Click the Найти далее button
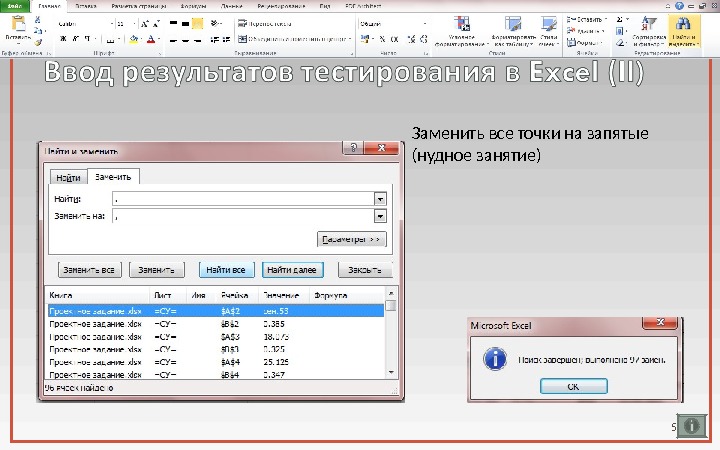This screenshot has height=450, width=720. (x=292, y=270)
